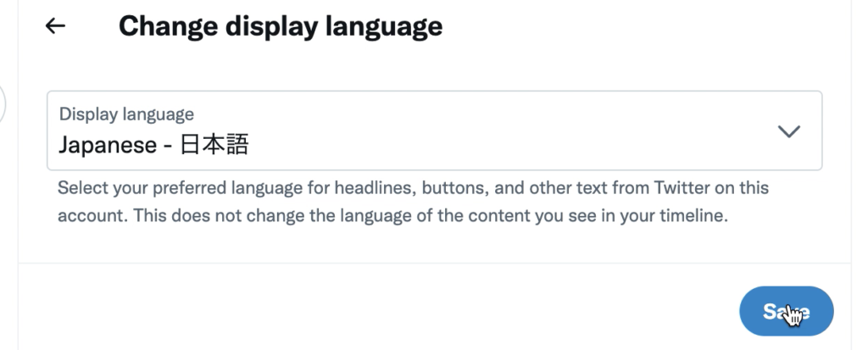Click the hand cursor over the Save button
Image resolution: width=868 pixels, height=350 pixels.
coord(793,315)
